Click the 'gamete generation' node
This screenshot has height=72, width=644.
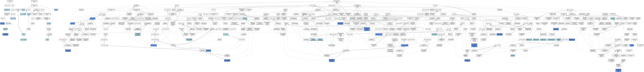coord(168,18)
